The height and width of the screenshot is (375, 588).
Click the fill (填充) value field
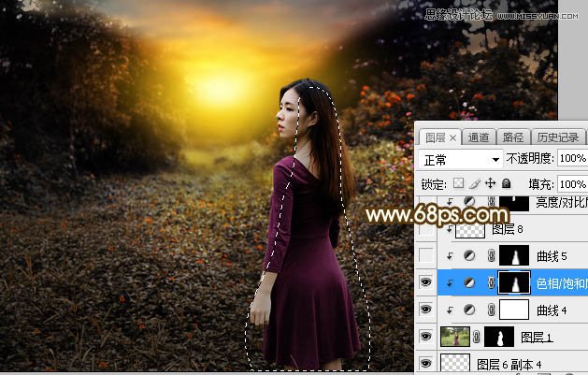click(x=571, y=183)
